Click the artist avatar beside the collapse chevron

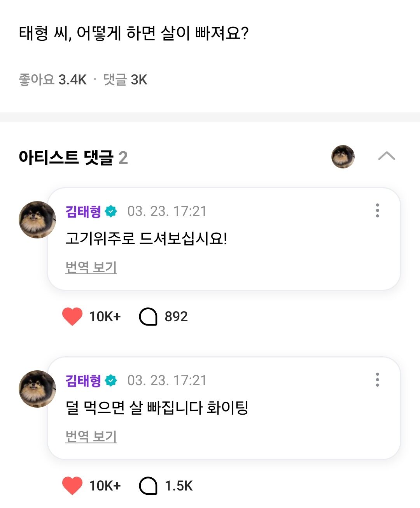343,157
